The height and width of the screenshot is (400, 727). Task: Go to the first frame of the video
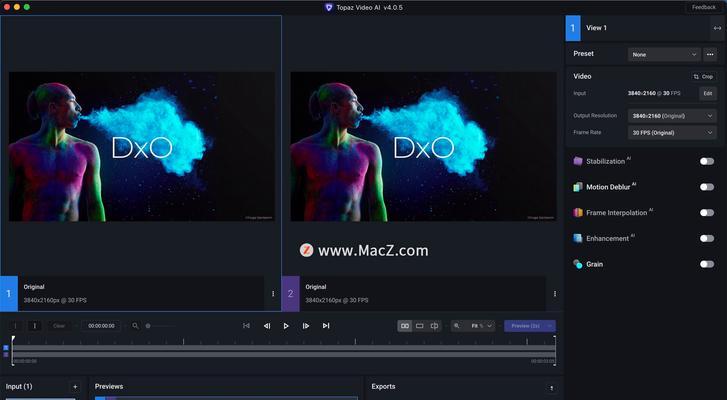tap(246, 326)
